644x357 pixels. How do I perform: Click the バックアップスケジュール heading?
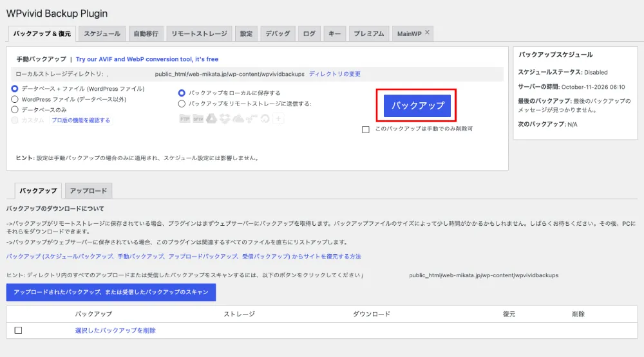tap(555, 55)
